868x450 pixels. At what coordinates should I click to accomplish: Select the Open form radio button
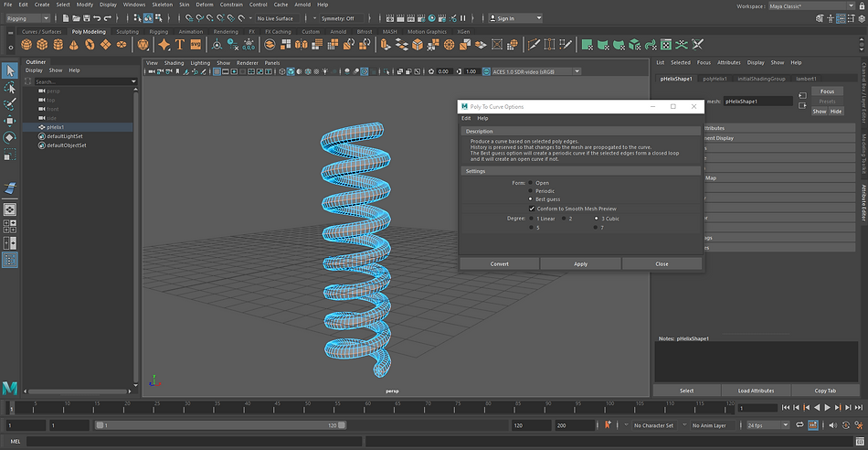[531, 183]
